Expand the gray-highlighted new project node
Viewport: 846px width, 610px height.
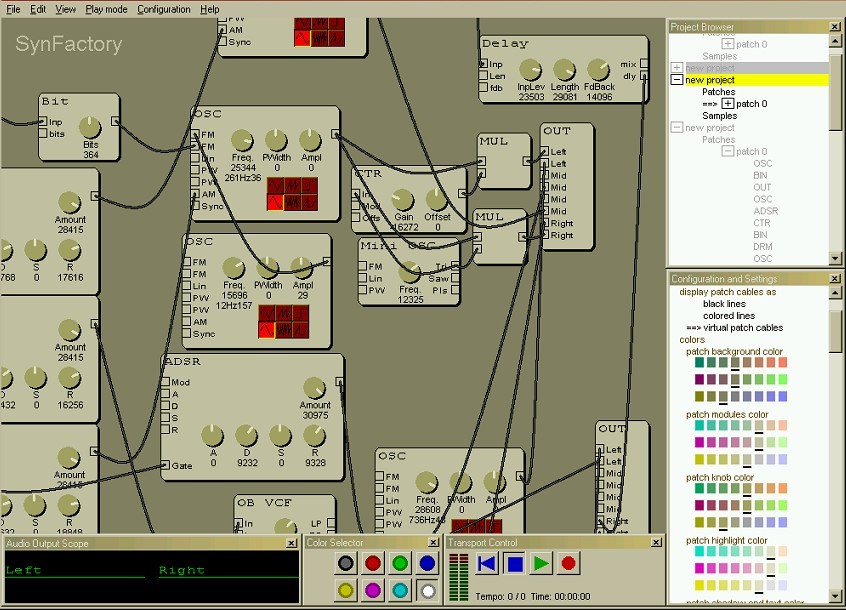click(x=677, y=68)
